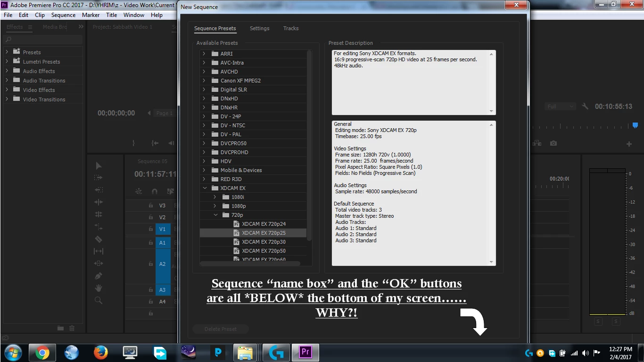Open the Window menu
The image size is (644, 362).
click(x=134, y=15)
